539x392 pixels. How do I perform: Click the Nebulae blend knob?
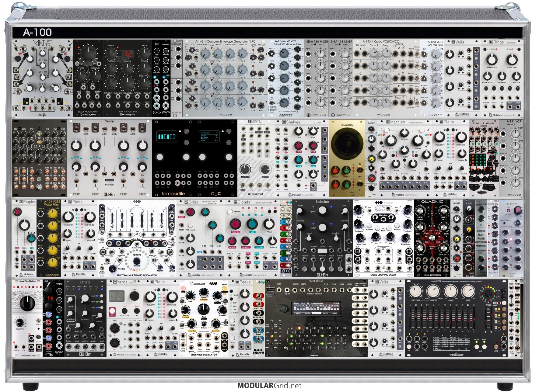[309, 238]
